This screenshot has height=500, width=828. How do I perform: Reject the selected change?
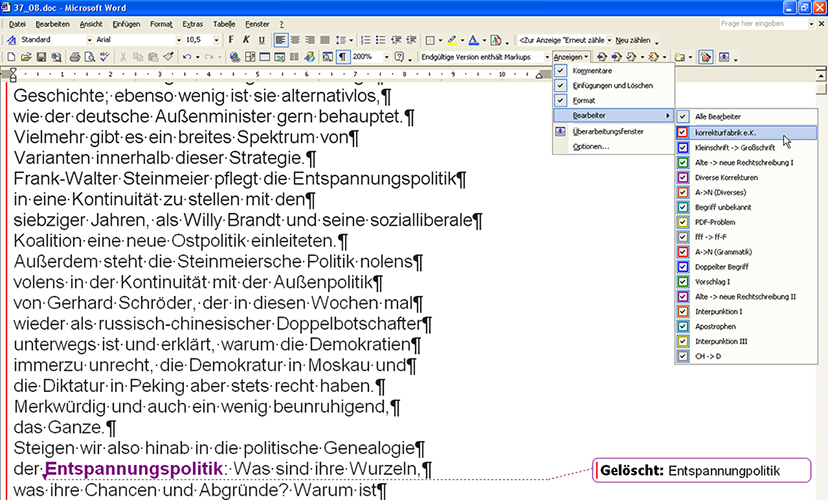653,56
